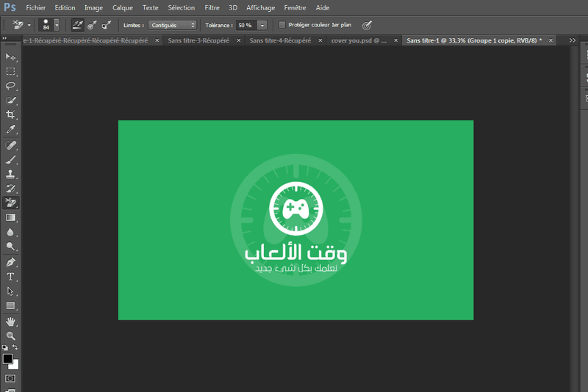
Task: Show hidden document tabs with double-arrow
Action: pos(573,40)
